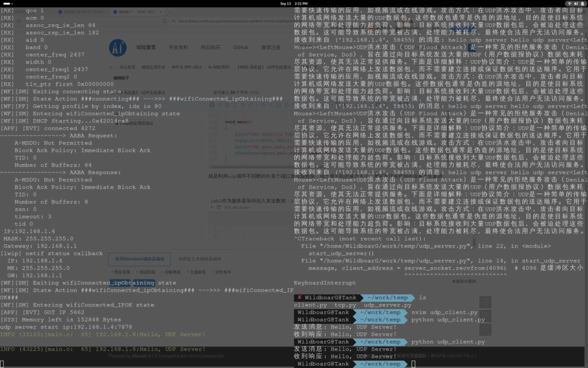
Task: Click the volume icon in top bar
Action: [x=576, y=4]
